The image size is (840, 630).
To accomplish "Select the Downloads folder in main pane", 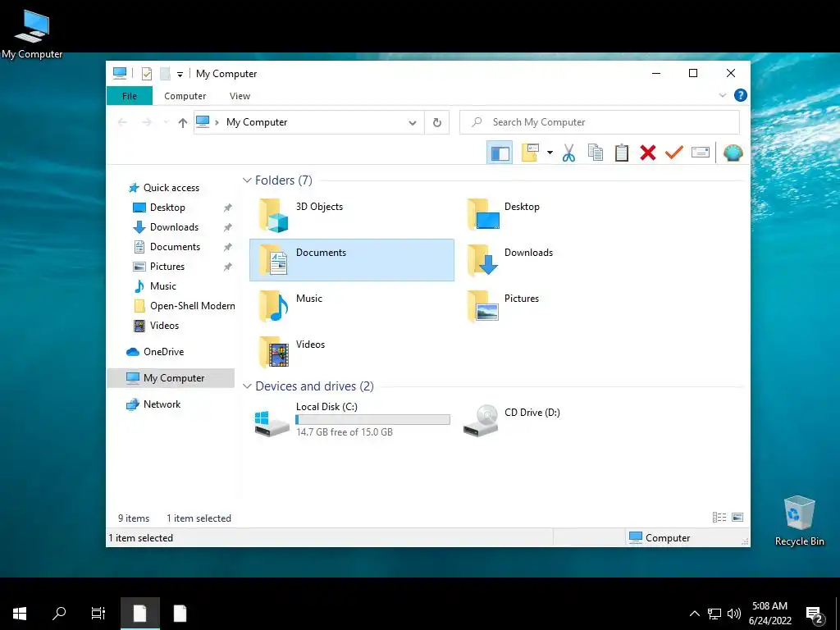I will coord(560,260).
